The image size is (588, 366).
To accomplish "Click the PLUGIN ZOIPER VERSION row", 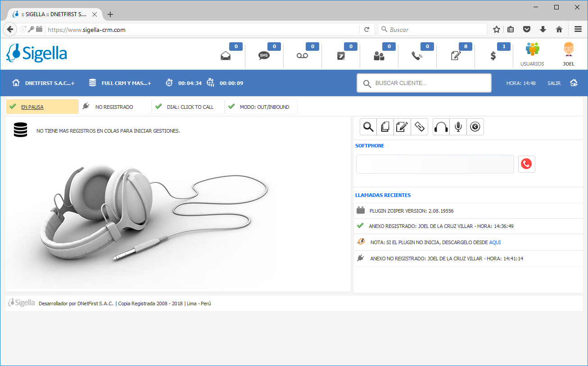I will [468, 210].
